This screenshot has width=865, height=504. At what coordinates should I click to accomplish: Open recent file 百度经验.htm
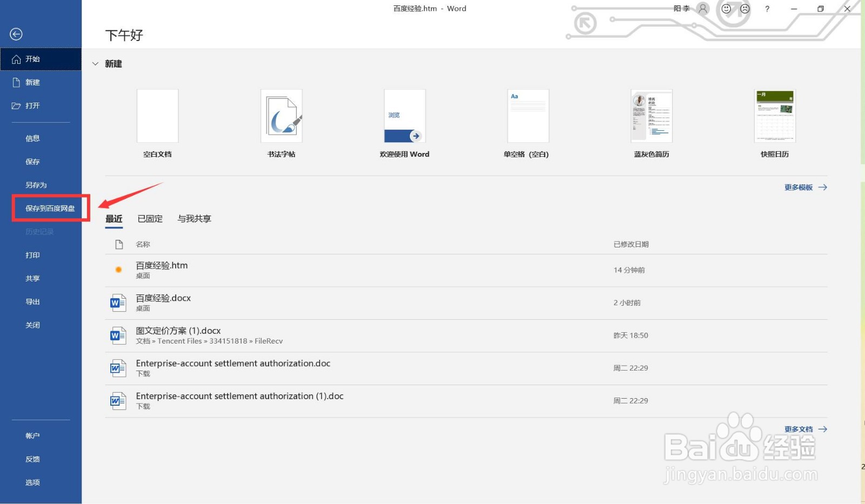click(x=466, y=270)
